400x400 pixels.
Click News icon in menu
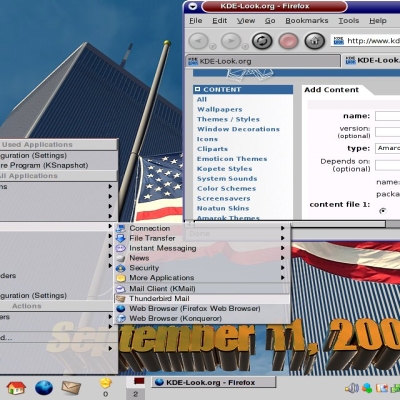pos(121,258)
